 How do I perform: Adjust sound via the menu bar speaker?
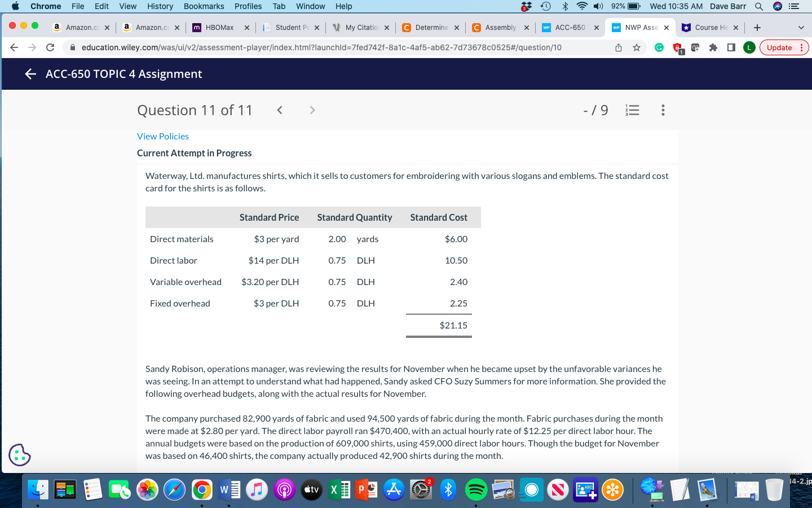597,6
